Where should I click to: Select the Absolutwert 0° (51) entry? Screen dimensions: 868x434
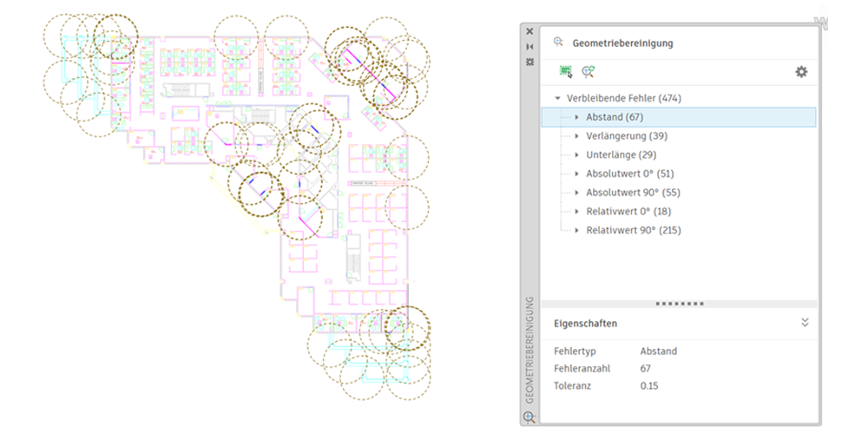629,174
